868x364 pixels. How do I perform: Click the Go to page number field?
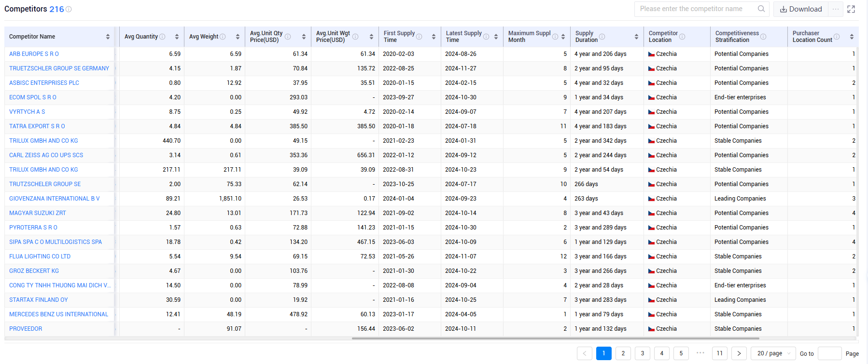point(830,353)
